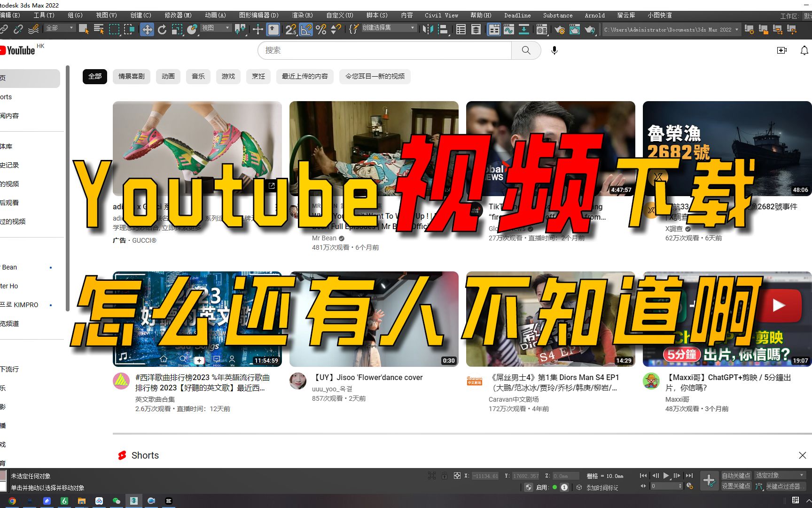This screenshot has height=508, width=812.
Task: Open Rendered Frame Window icon
Action: 575,29
